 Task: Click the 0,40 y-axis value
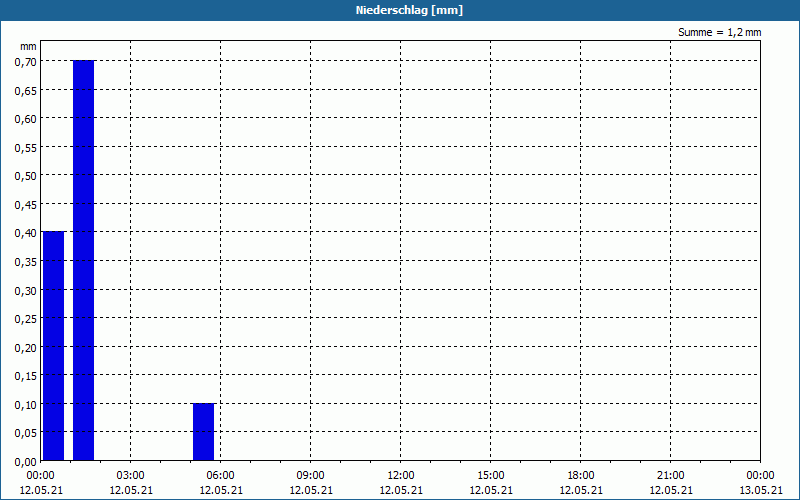(x=26, y=234)
